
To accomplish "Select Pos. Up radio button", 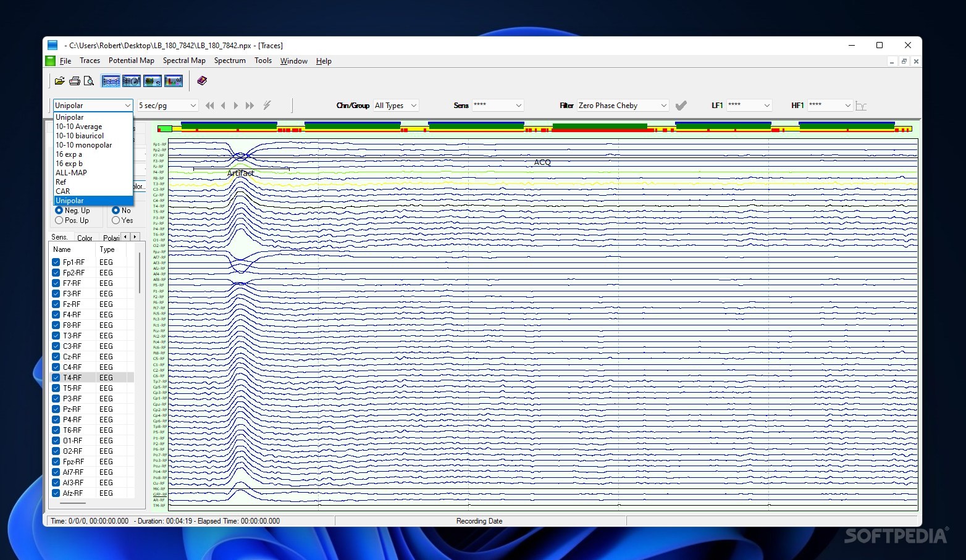I will click(59, 220).
